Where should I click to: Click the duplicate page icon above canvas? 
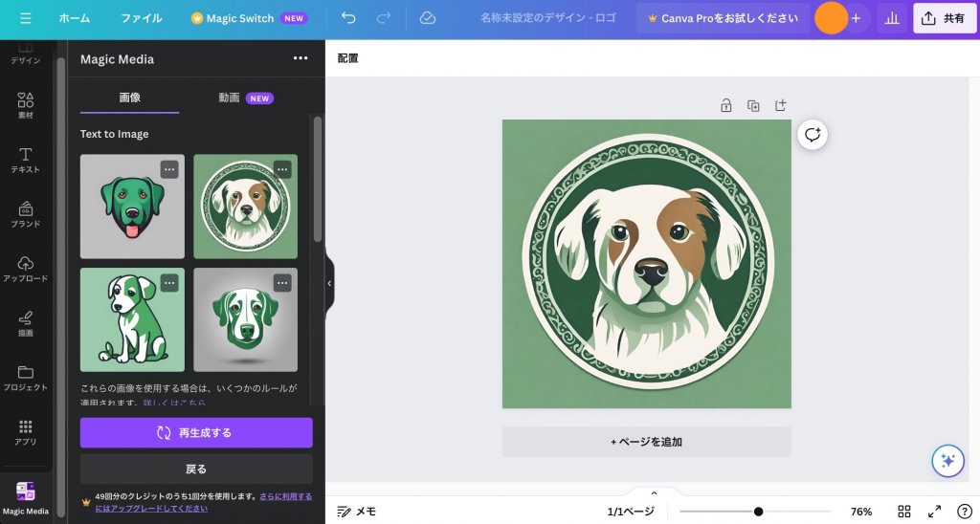tap(753, 105)
